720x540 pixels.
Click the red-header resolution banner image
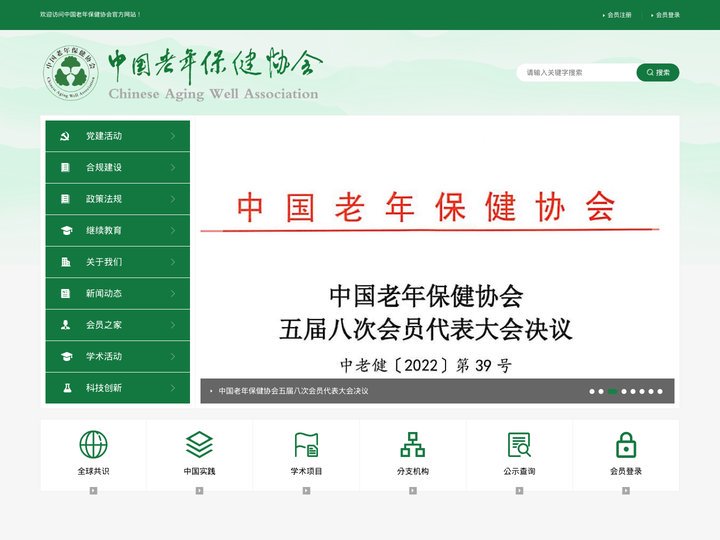pos(437,262)
